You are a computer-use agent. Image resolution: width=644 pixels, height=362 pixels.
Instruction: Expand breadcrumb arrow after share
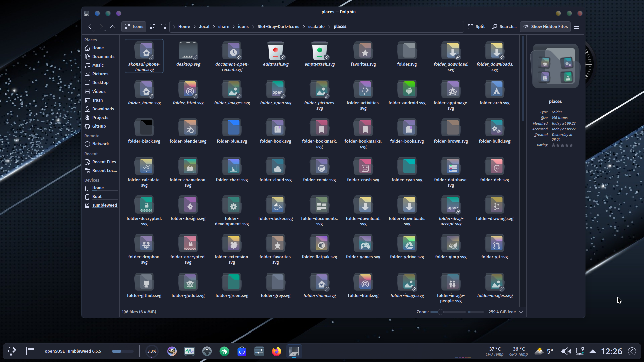point(234,27)
